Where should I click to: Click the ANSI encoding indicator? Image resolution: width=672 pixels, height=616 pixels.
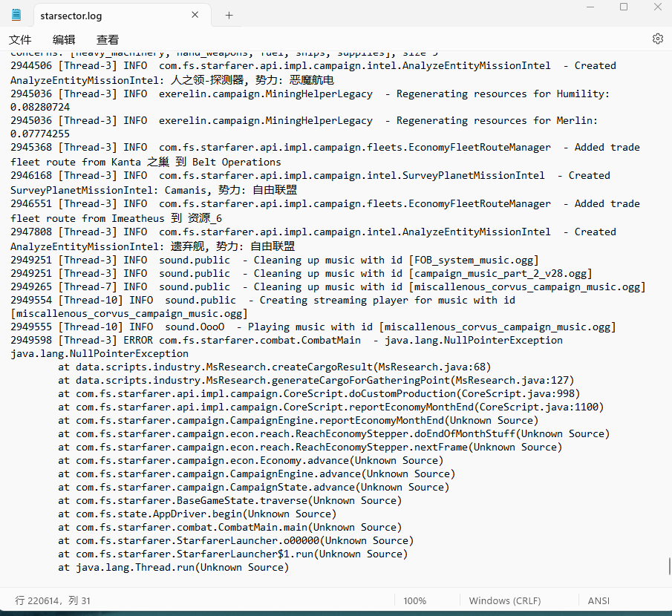point(598,600)
